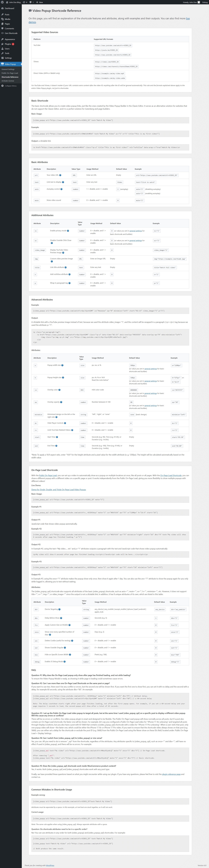
Task: Click the help icon beside Enable privacy mode
Action: (x=68, y=231)
